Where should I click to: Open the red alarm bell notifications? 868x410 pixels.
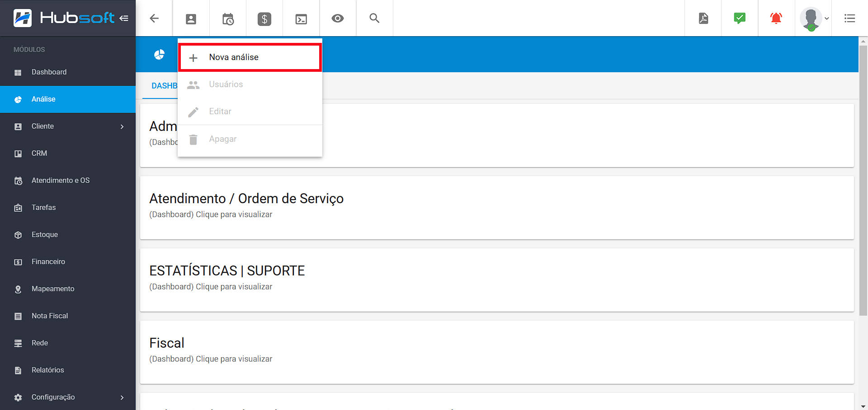point(776,18)
